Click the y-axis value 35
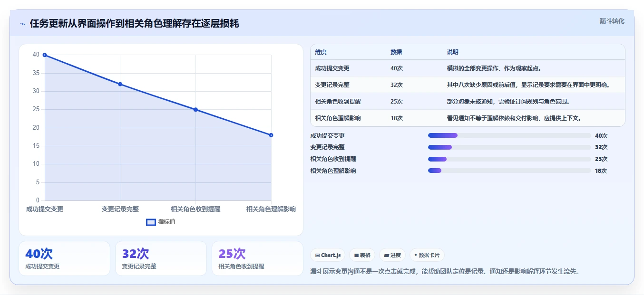The width and height of the screenshot is (644, 295). (36, 73)
